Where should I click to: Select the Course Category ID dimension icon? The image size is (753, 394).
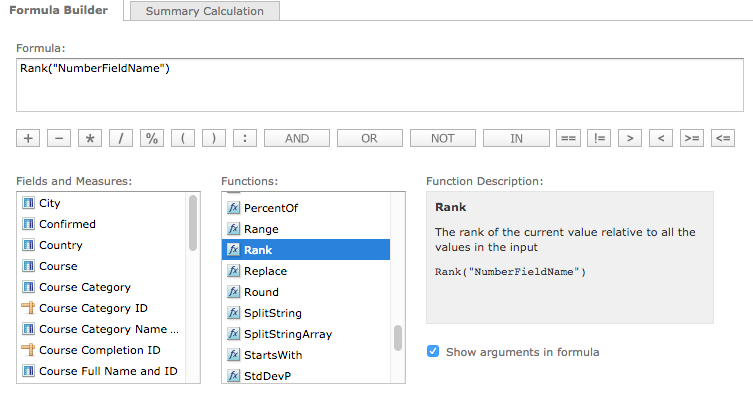pyautogui.click(x=28, y=308)
